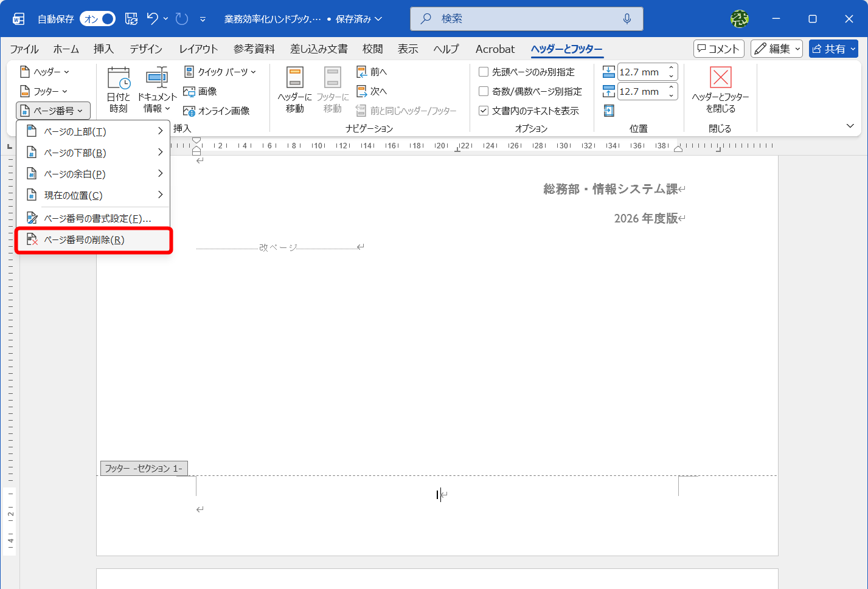
Task: Open the 保存済み file status dropdown
Action: [x=359, y=19]
